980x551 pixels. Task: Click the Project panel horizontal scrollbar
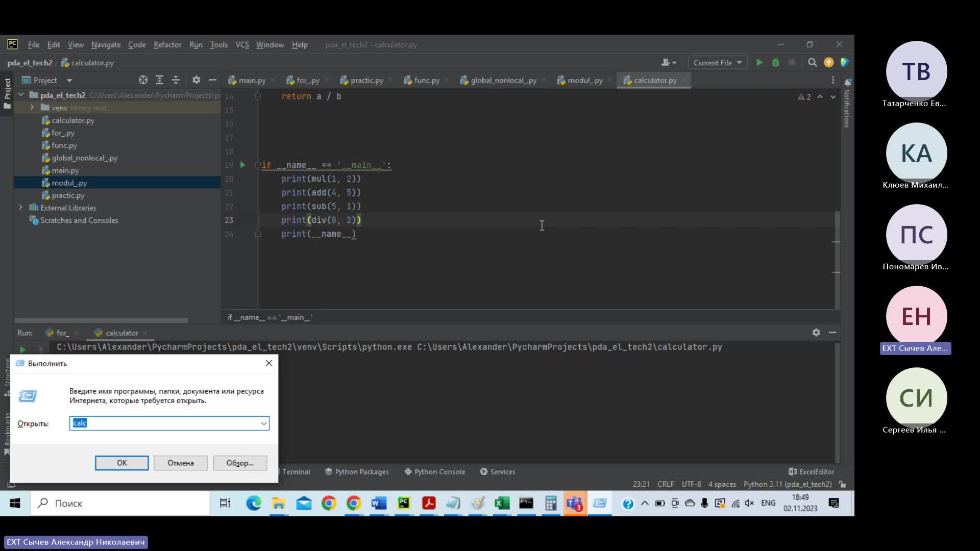coord(101,320)
